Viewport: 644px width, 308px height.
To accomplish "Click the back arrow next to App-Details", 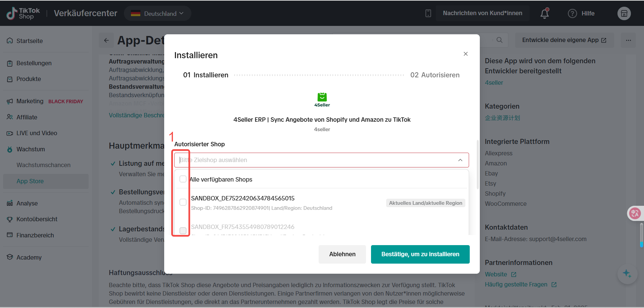I will 106,40.
